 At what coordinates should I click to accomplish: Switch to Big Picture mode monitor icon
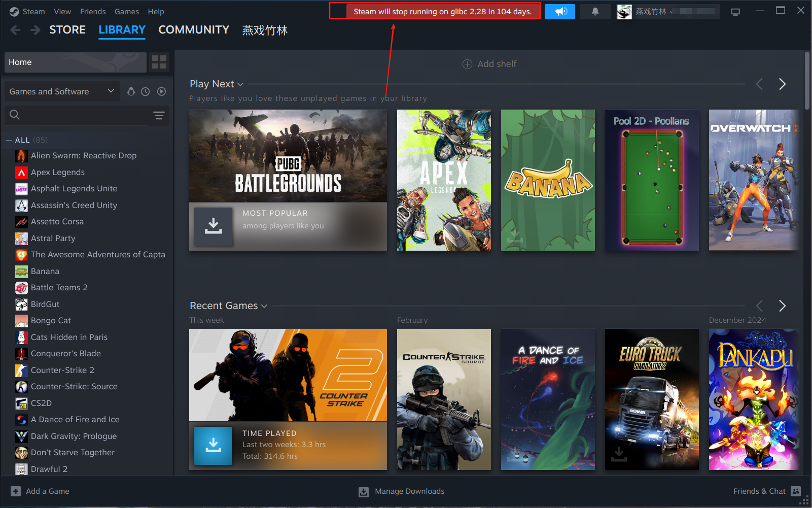coord(735,12)
